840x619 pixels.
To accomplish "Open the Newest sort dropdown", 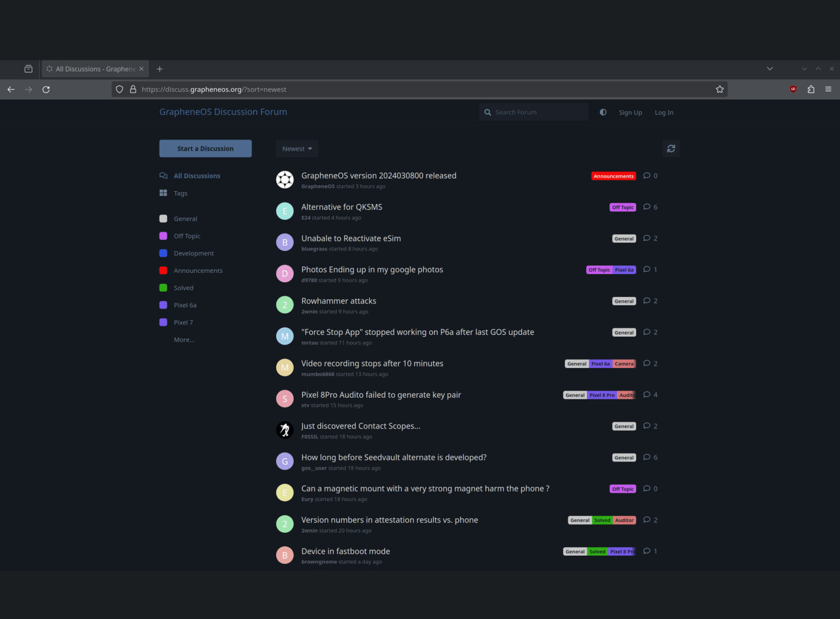I will pyautogui.click(x=297, y=148).
